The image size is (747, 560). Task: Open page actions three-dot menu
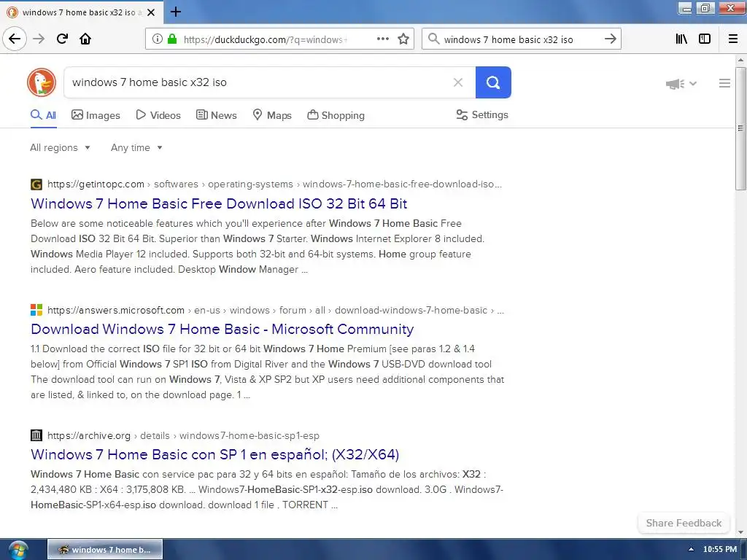click(x=382, y=39)
